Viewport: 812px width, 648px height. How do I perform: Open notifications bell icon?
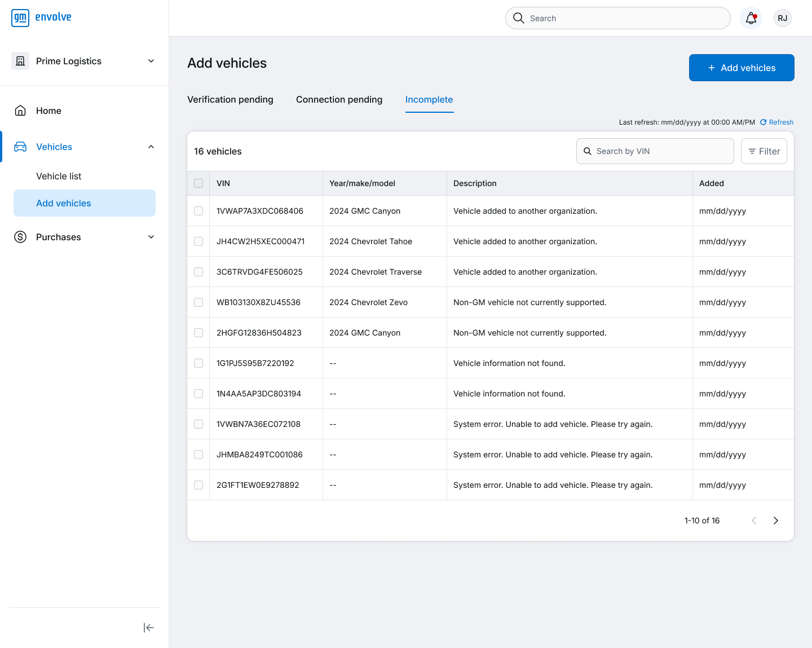(751, 18)
